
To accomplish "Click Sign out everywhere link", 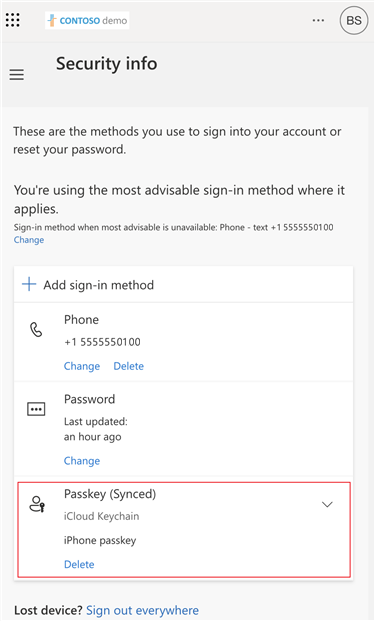I will 143,610.
